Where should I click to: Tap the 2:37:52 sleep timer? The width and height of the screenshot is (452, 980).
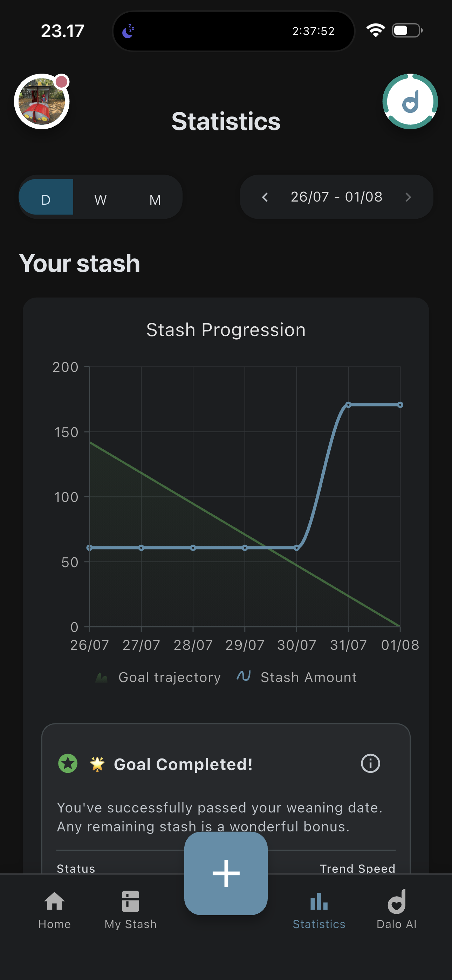click(x=313, y=31)
